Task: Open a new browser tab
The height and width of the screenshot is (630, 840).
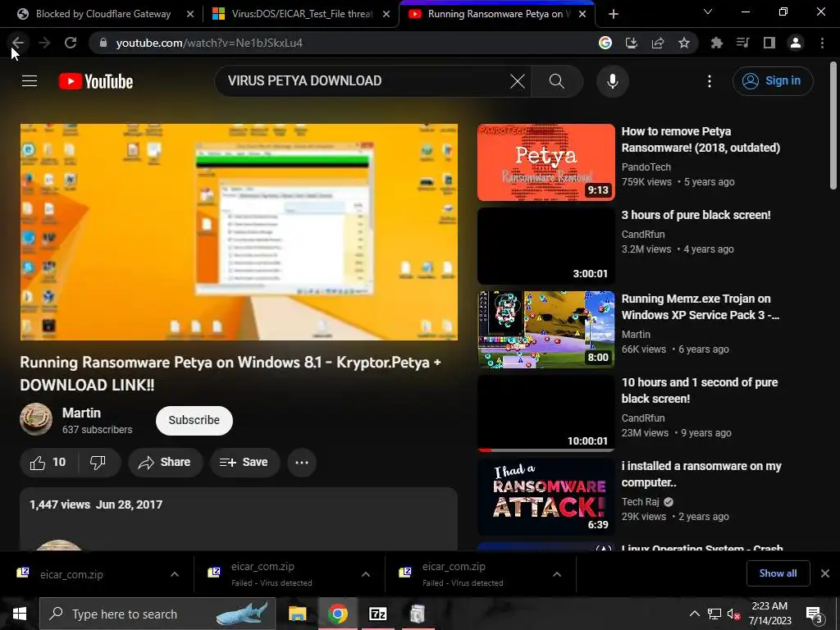Action: [614, 14]
